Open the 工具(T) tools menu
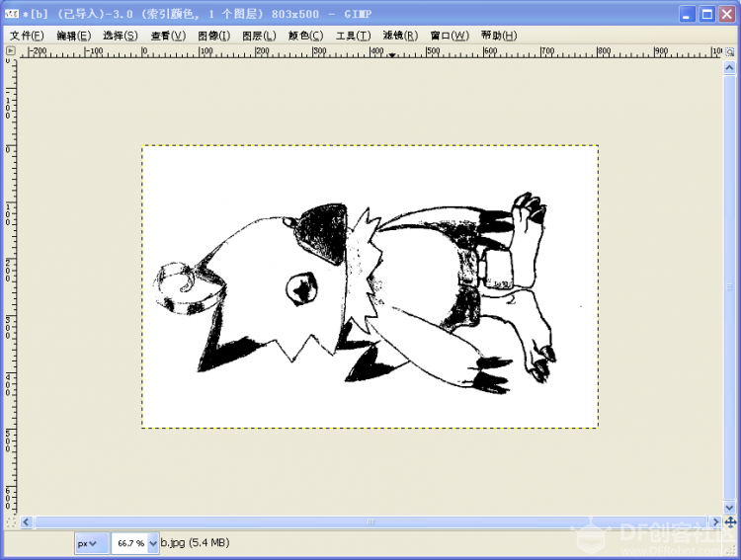 [353, 36]
